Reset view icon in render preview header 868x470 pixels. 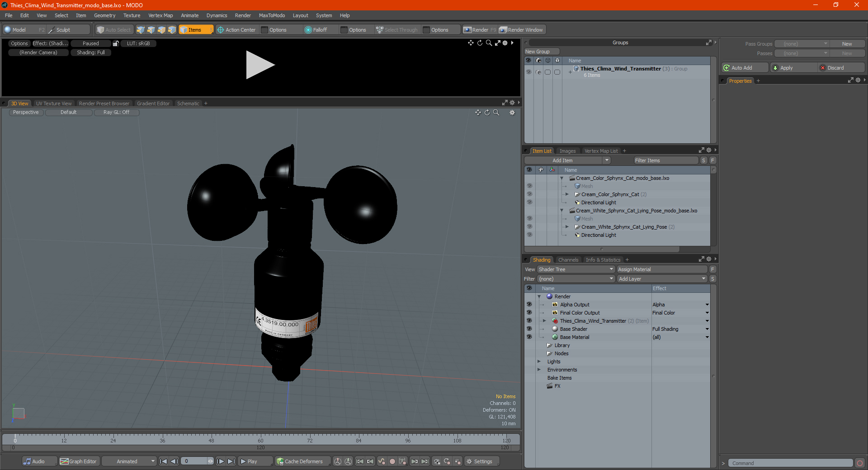point(480,43)
